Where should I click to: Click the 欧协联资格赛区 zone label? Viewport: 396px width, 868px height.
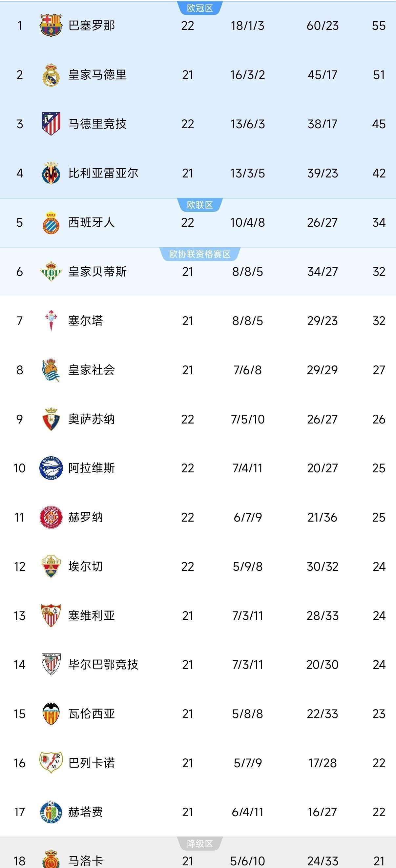point(199,254)
